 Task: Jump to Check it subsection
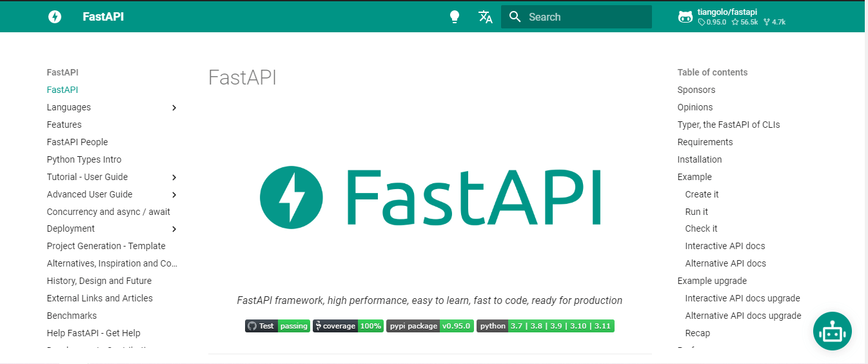click(x=702, y=228)
